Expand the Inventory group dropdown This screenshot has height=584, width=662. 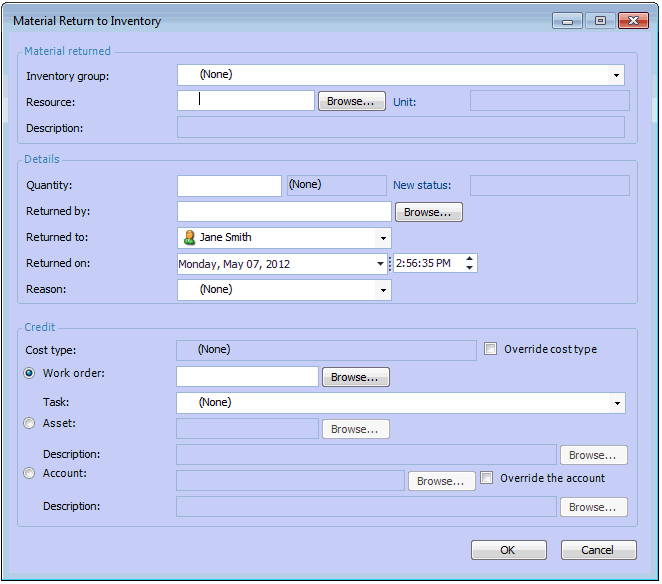click(616, 75)
